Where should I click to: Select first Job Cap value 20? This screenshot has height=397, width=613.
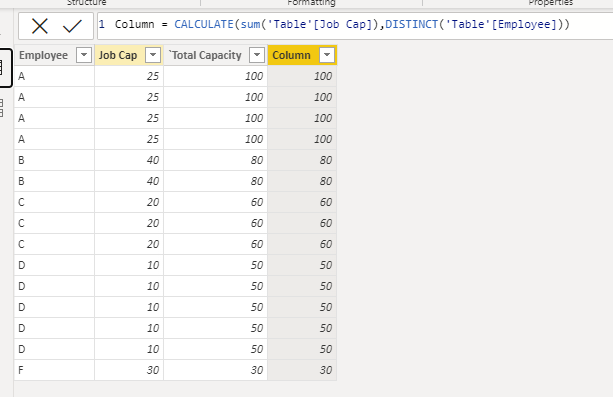[129, 202]
